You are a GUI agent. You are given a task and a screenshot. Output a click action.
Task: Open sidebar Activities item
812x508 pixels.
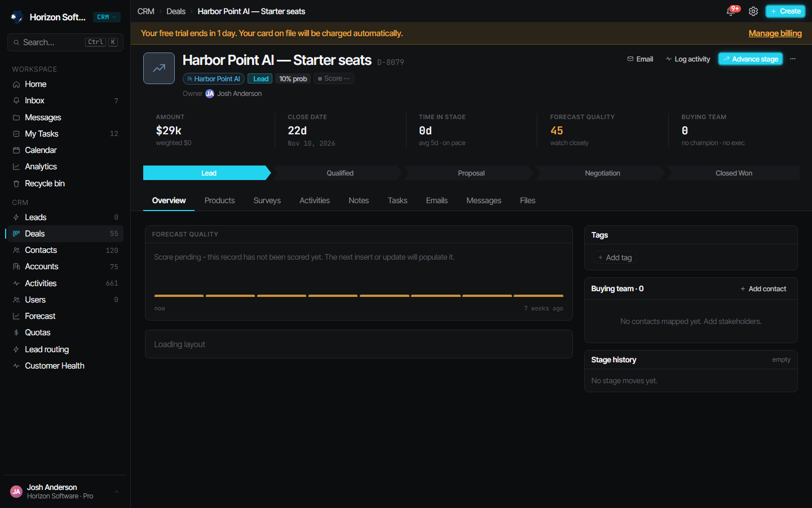65,283
